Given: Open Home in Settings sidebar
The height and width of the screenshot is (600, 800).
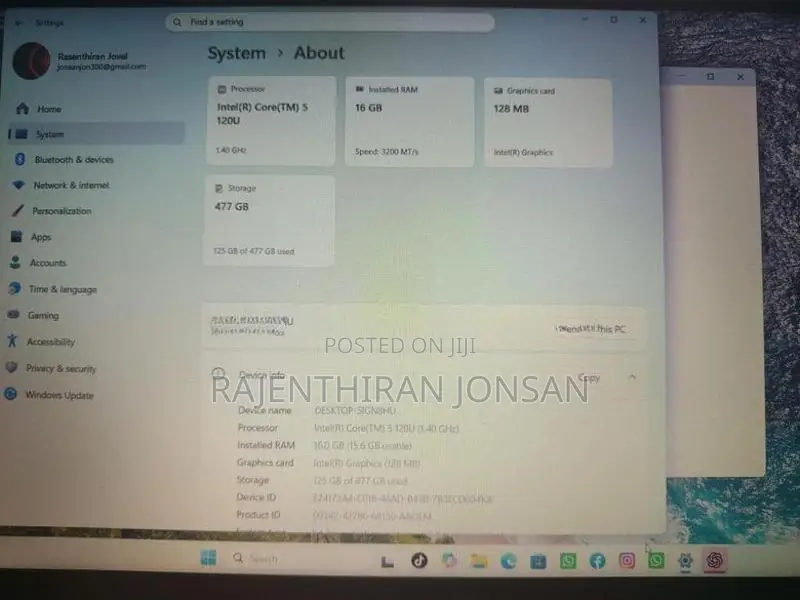Looking at the screenshot, I should pos(48,109).
